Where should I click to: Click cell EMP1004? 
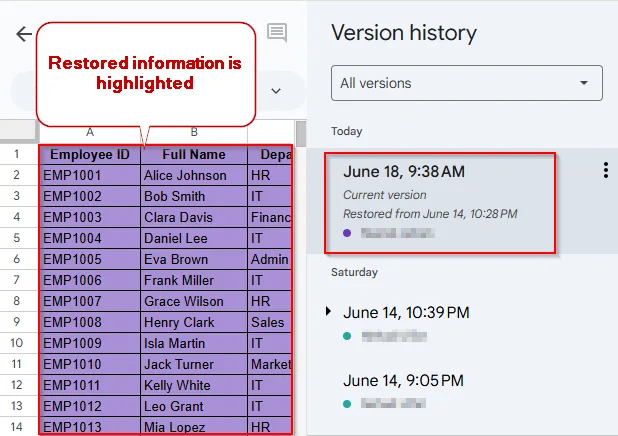pos(90,238)
